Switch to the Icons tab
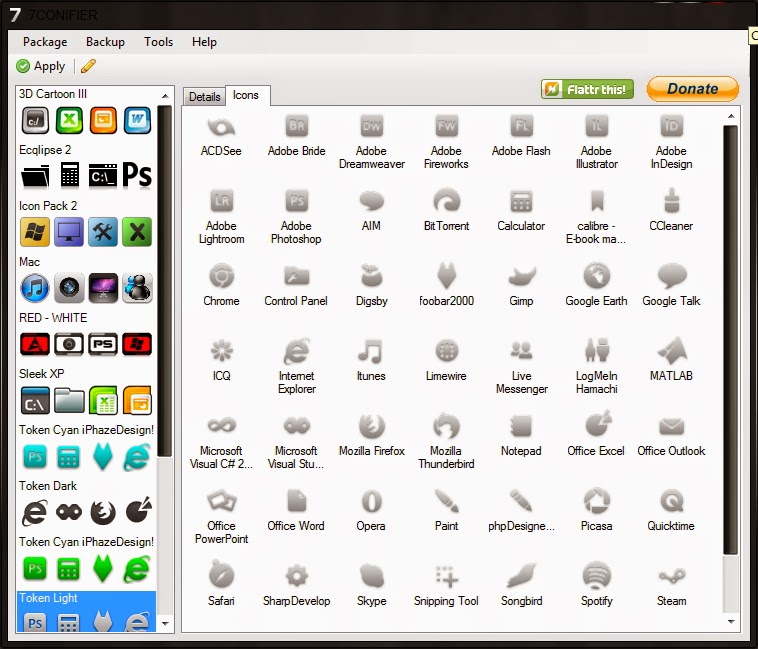Viewport: 758px width, 649px height. [246, 95]
